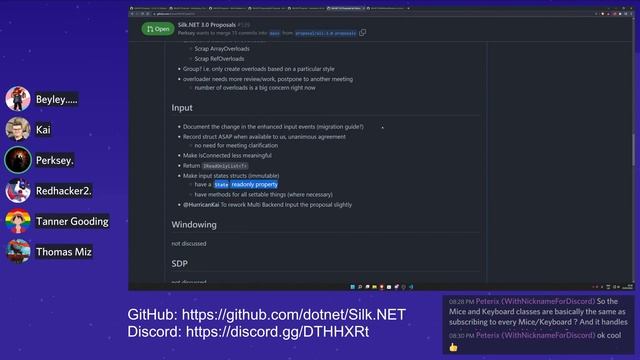The height and width of the screenshot is (360, 640).
Task: Click 'Make IsConnected less meaningful' bullet
Action: coord(227,156)
